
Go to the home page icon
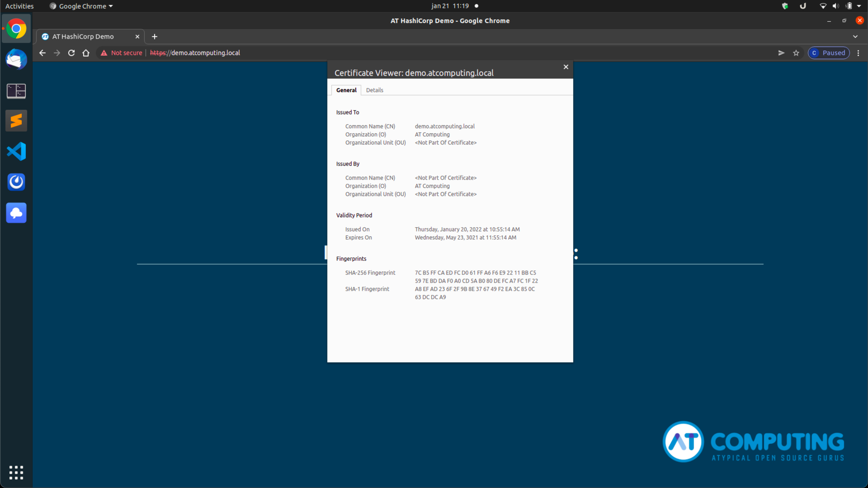(x=86, y=53)
